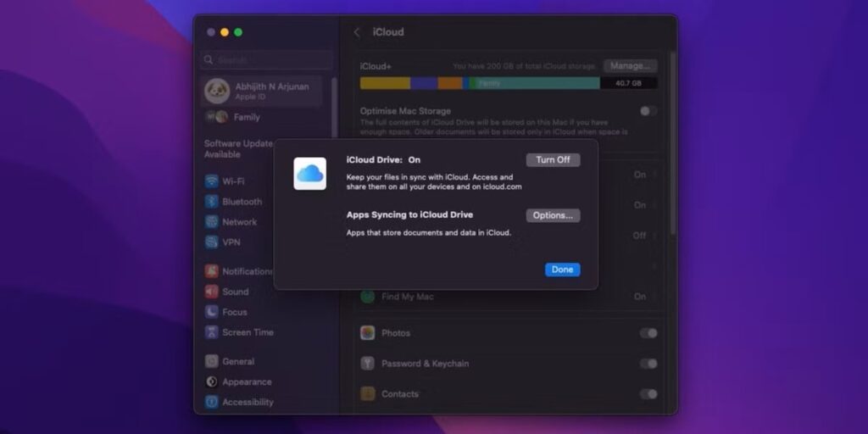Click the iCloud Drive cloud icon
Image resolution: width=868 pixels, height=434 pixels.
pyautogui.click(x=309, y=174)
